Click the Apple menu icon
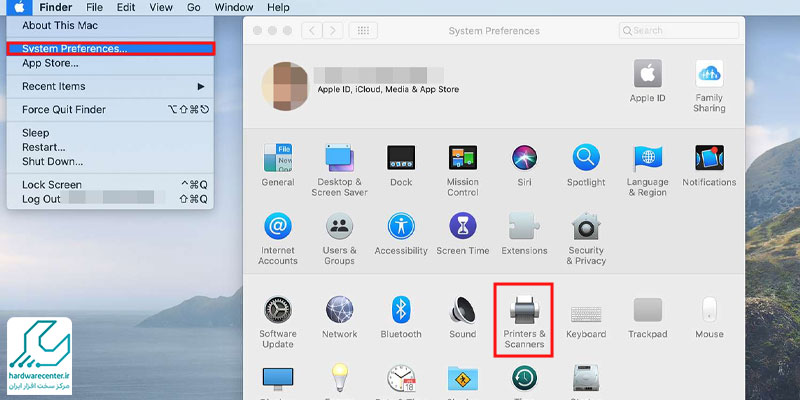Screen dimensions: 800x400 tap(19, 7)
